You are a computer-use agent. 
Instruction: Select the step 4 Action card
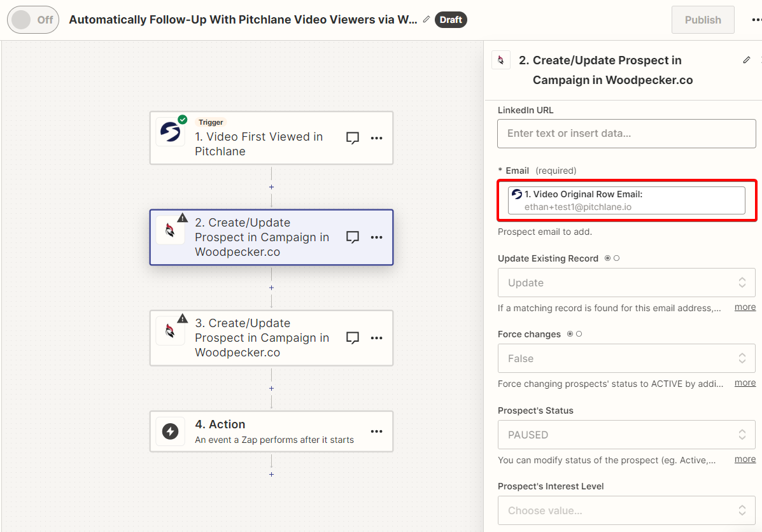click(271, 431)
